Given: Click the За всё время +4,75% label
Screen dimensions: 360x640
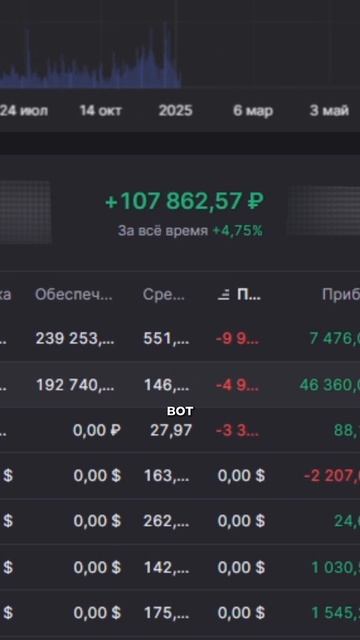Looking at the screenshot, I should [x=190, y=231].
